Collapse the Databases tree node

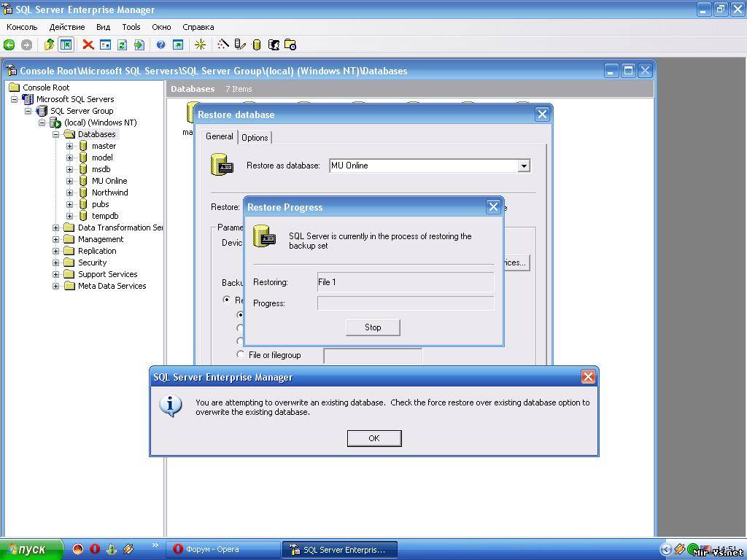[x=56, y=134]
